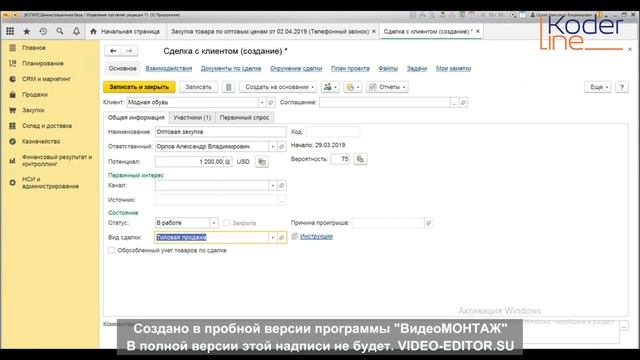Open the Ответственный record icon
The width and height of the screenshot is (640, 360).
(281, 147)
